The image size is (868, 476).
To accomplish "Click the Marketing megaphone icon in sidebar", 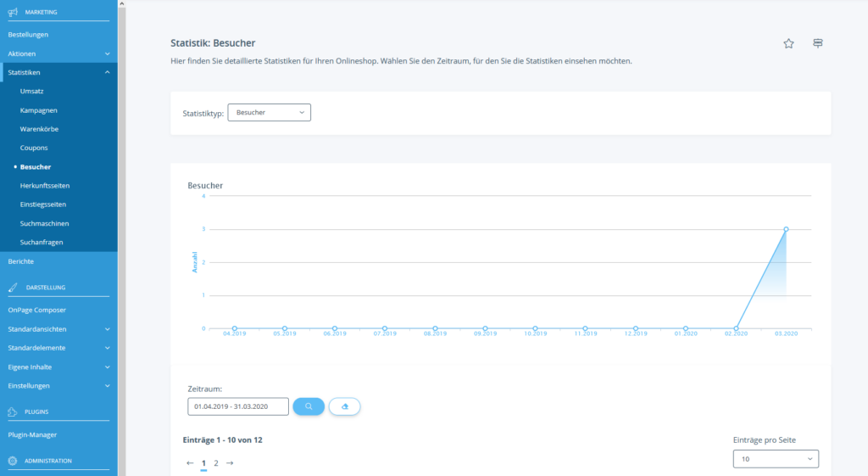I will pyautogui.click(x=13, y=13).
